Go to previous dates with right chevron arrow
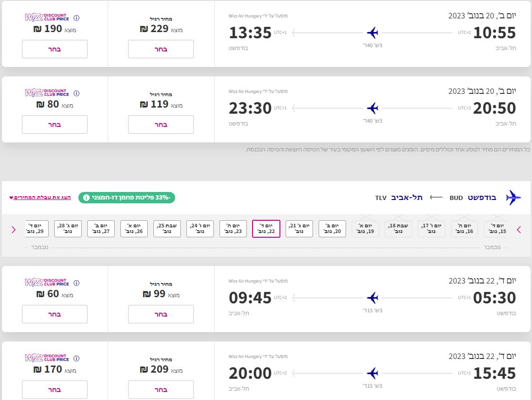 pyautogui.click(x=519, y=230)
